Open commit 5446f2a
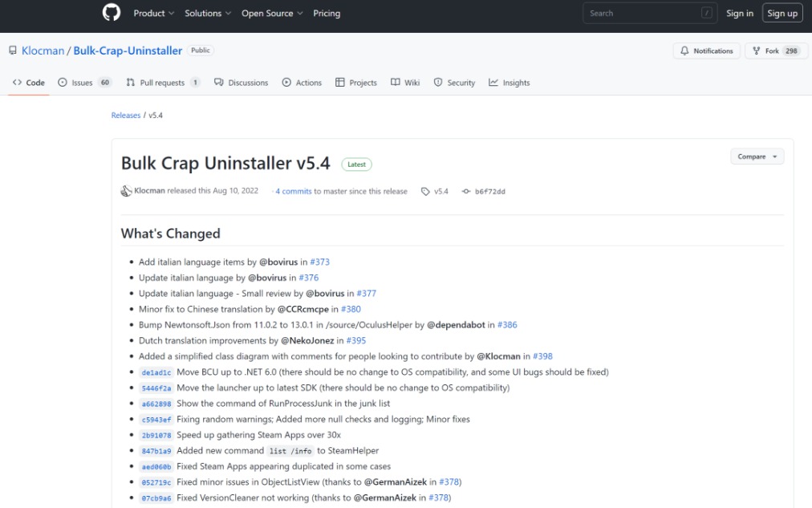This screenshot has width=812, height=508. coord(156,388)
